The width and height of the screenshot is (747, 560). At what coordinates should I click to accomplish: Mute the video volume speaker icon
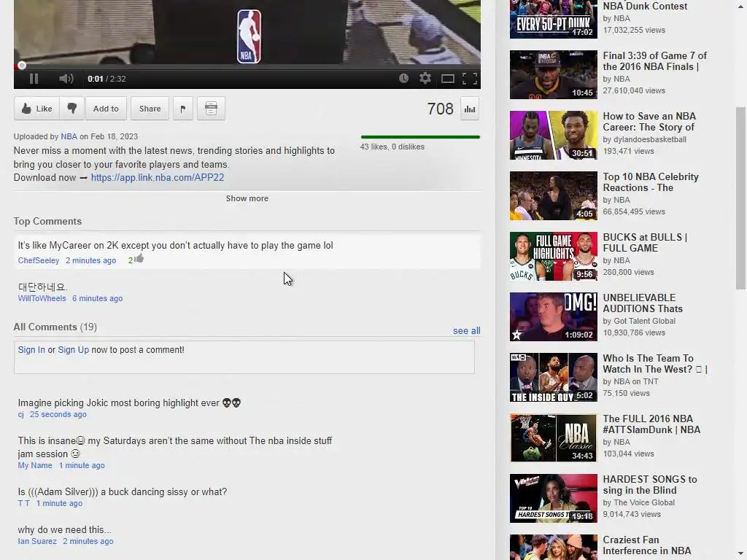(66, 79)
